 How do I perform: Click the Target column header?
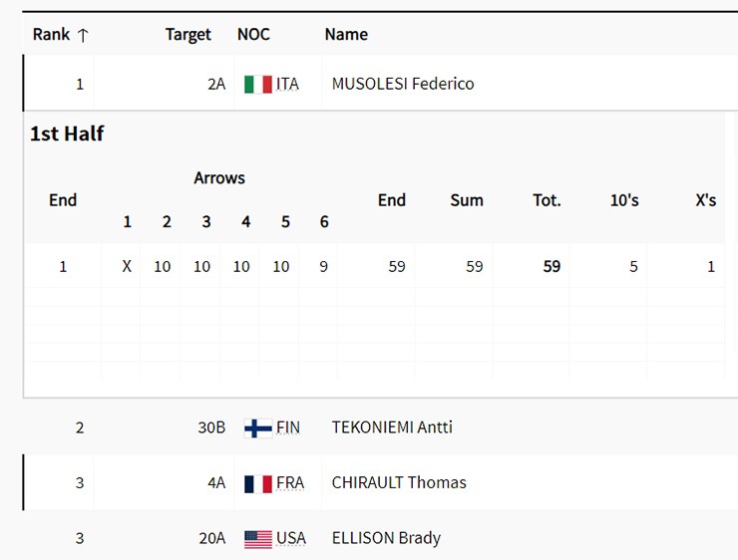[188, 35]
